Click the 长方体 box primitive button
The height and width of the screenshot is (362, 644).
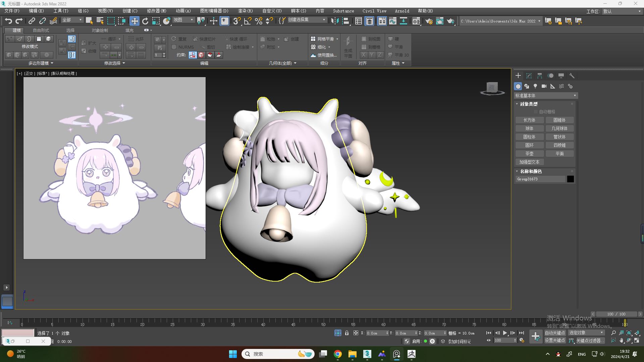tap(529, 120)
